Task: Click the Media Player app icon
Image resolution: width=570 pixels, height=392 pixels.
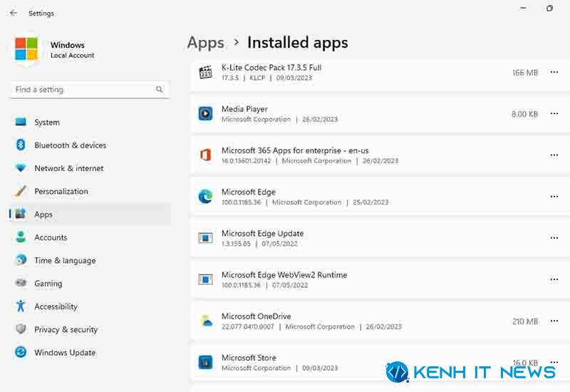Action: tap(206, 114)
